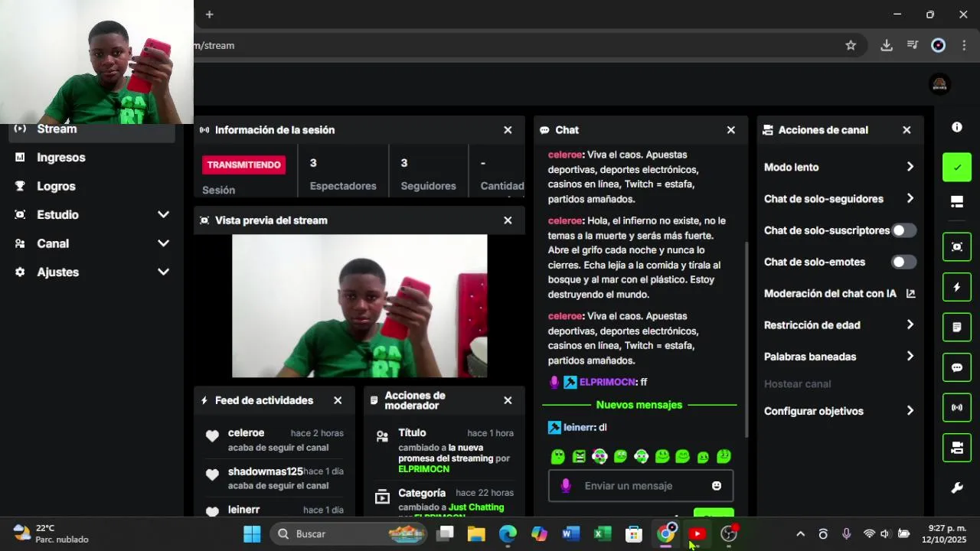Open the Chrome profile icon
The width and height of the screenshot is (980, 551).
click(x=939, y=45)
